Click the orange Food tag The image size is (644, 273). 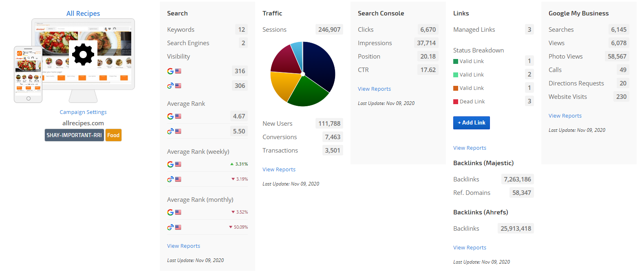[113, 135]
